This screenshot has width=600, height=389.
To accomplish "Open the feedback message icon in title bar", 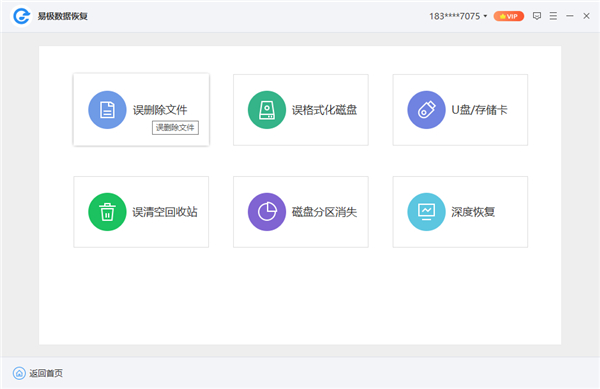I will pyautogui.click(x=537, y=16).
